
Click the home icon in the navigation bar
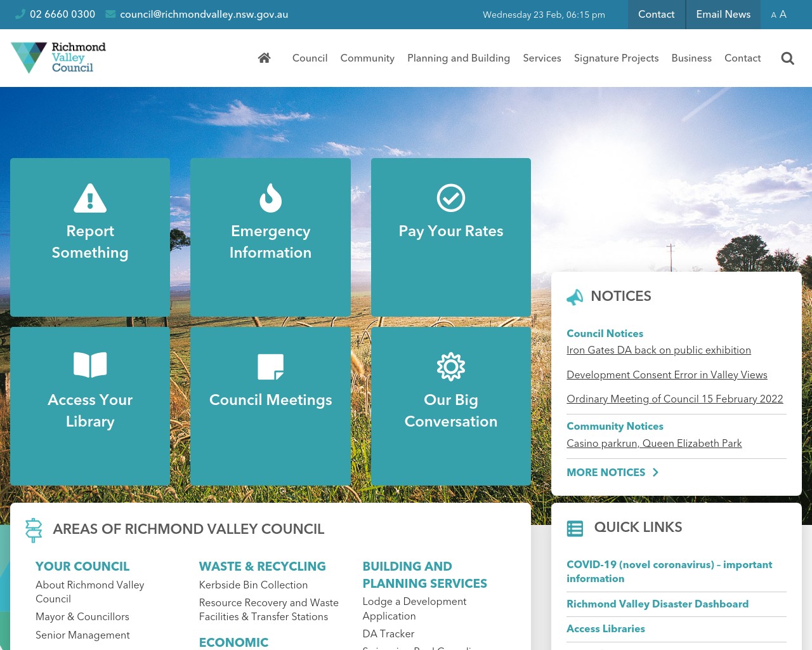pos(264,57)
